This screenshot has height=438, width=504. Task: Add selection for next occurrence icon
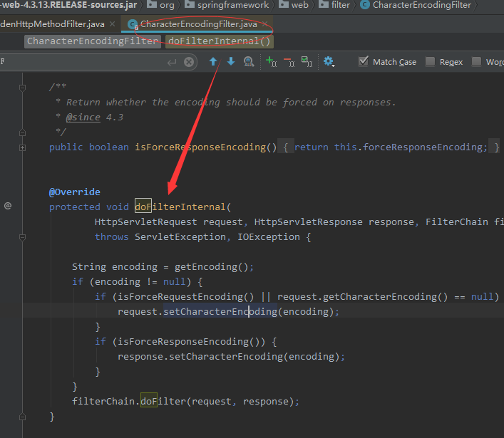point(272,61)
